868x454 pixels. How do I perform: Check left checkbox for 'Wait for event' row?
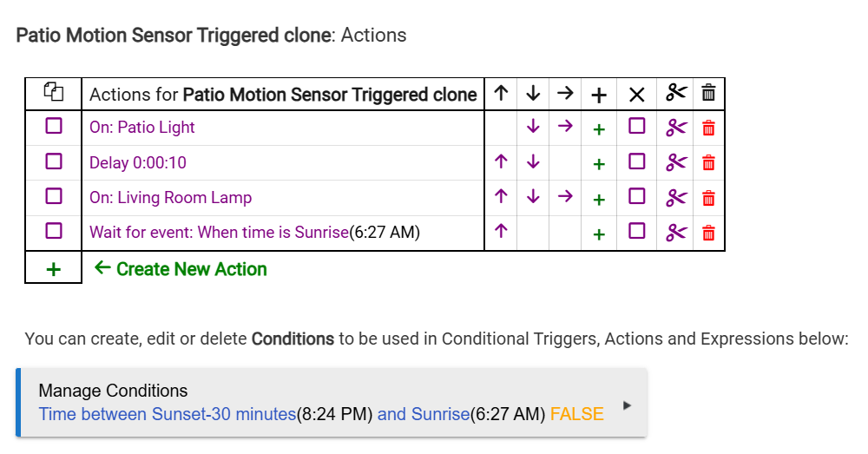(54, 231)
